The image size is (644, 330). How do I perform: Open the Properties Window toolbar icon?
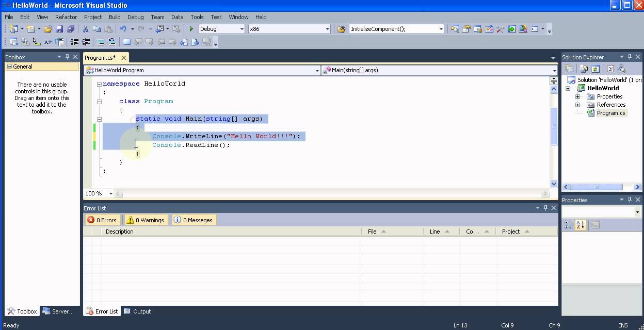click(x=466, y=29)
